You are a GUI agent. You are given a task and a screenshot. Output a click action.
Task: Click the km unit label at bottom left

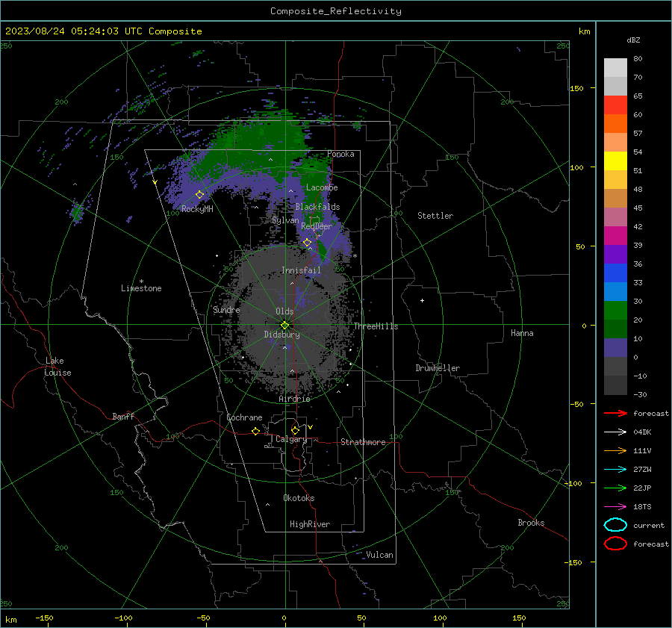click(10, 620)
